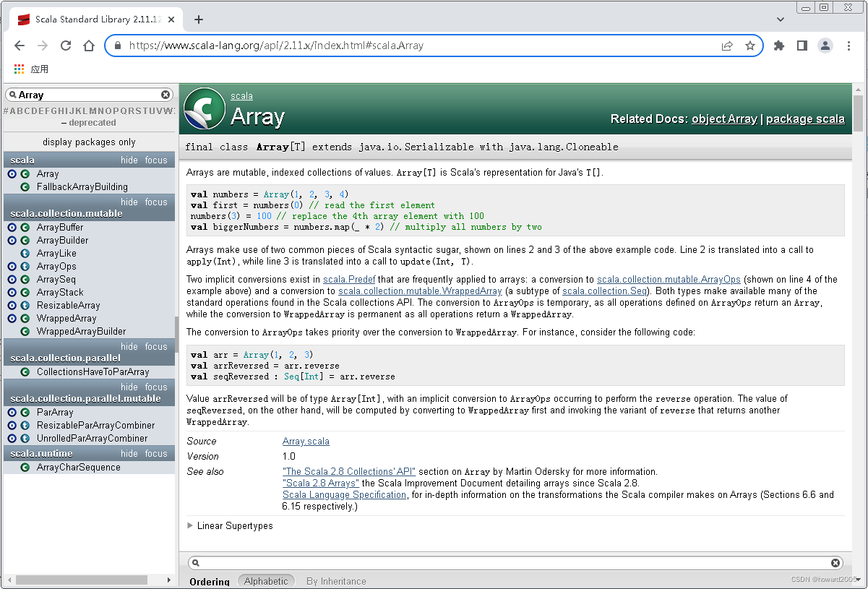Focus on scala.collection.parallel.mutable package
Viewport: 868px width, 589px height.
click(156, 387)
